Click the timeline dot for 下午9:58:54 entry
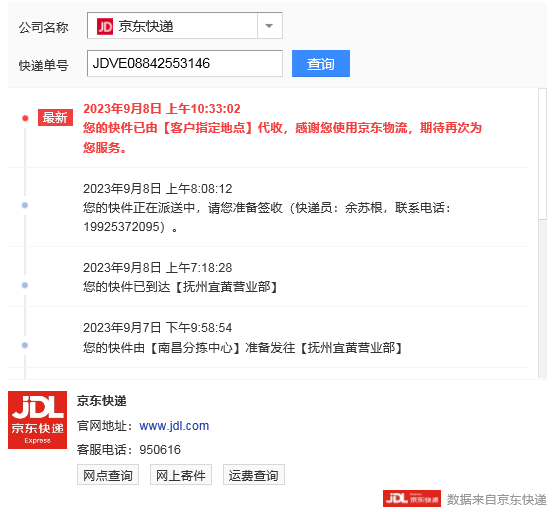Viewport: 554px width, 512px height. [25, 345]
